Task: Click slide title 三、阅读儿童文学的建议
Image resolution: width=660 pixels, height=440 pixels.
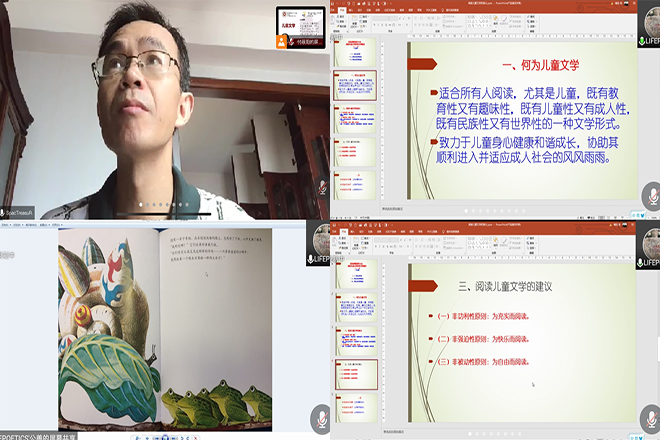Action: click(505, 287)
